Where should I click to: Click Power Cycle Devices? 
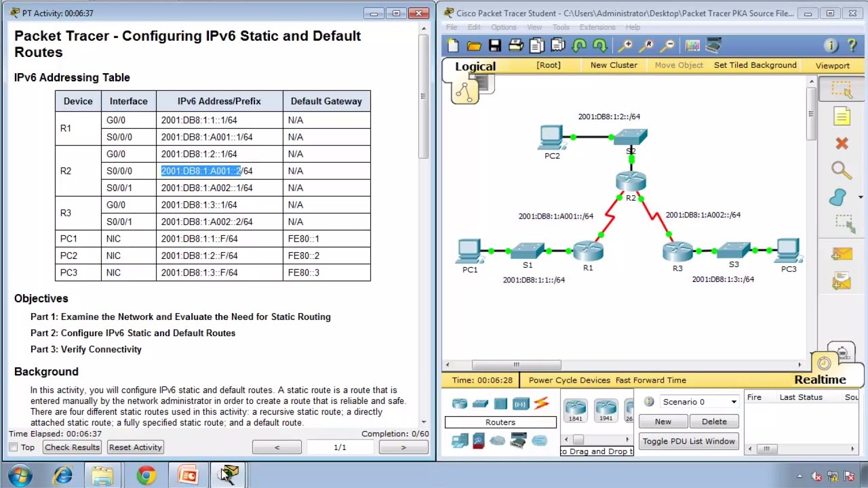(570, 380)
